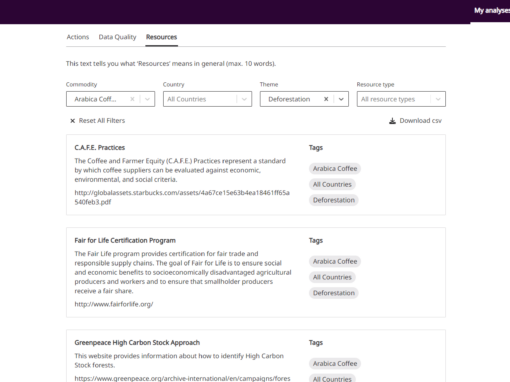Click All Countries tag in Fair for Life card

[x=332, y=277]
